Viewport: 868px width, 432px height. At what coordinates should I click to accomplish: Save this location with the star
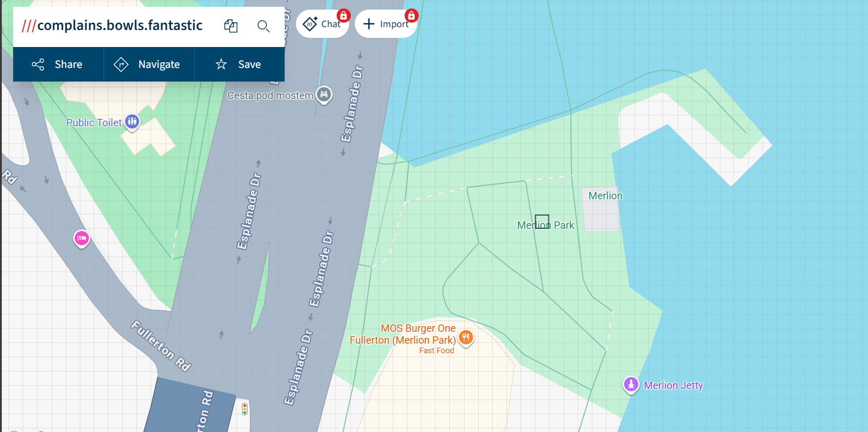[x=239, y=65]
